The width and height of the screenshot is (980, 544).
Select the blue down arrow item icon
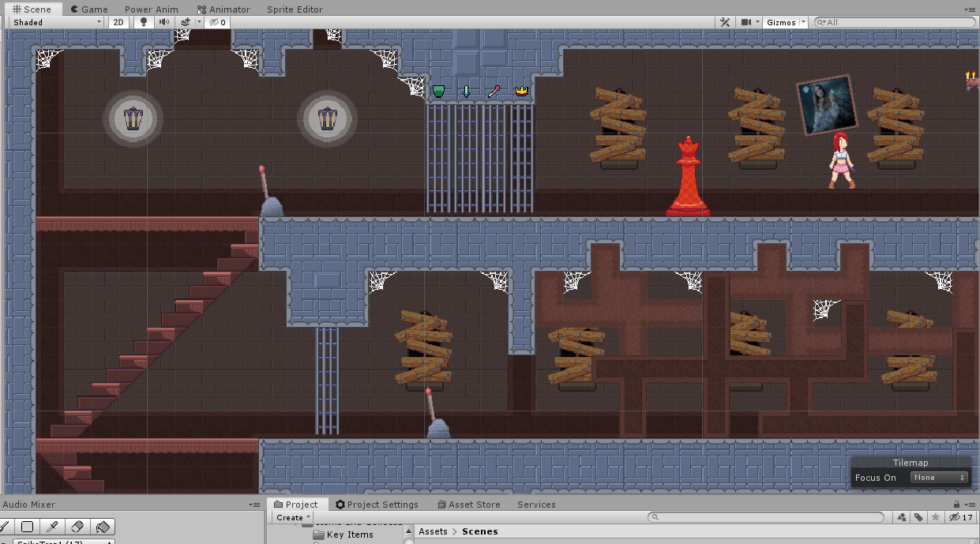(466, 92)
